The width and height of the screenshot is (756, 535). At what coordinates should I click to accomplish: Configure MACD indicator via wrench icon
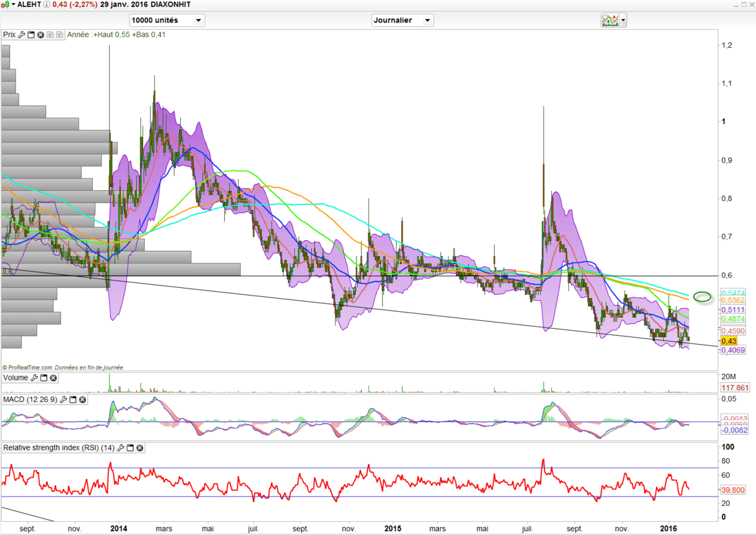[63, 400]
